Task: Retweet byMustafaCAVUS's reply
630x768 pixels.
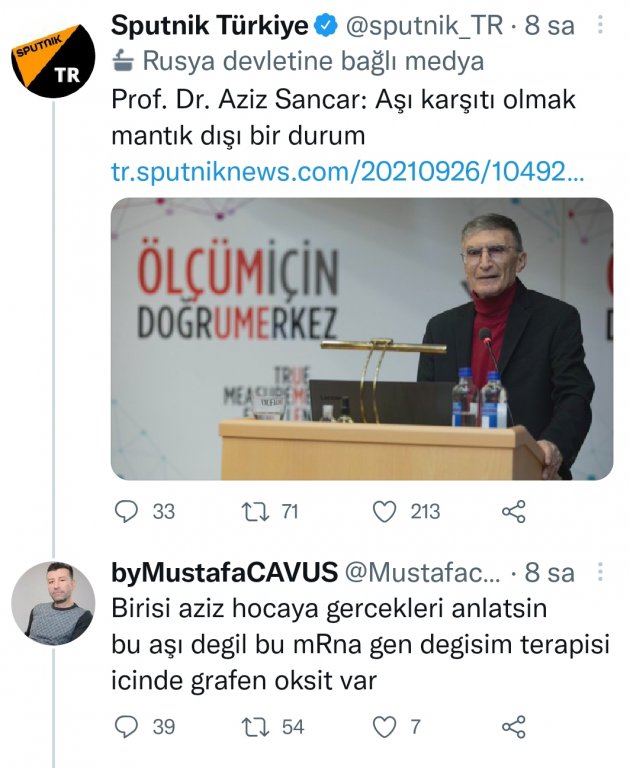Action: pyautogui.click(x=255, y=727)
